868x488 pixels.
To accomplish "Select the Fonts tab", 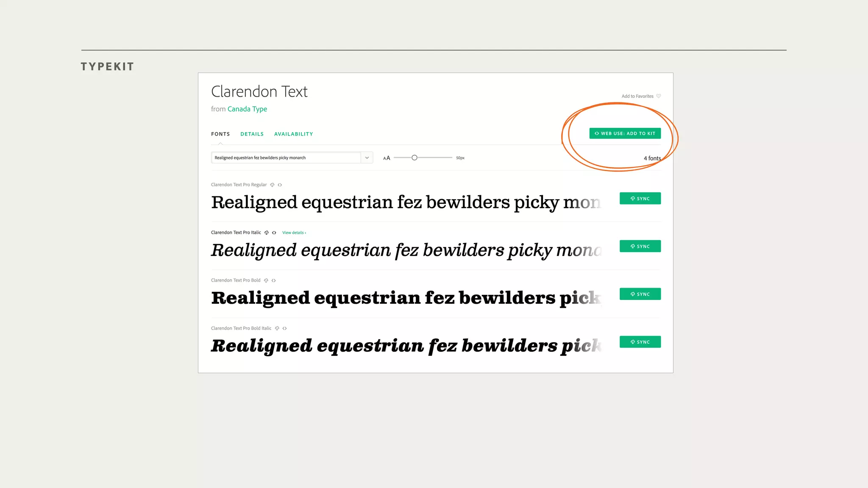I will [x=220, y=134].
